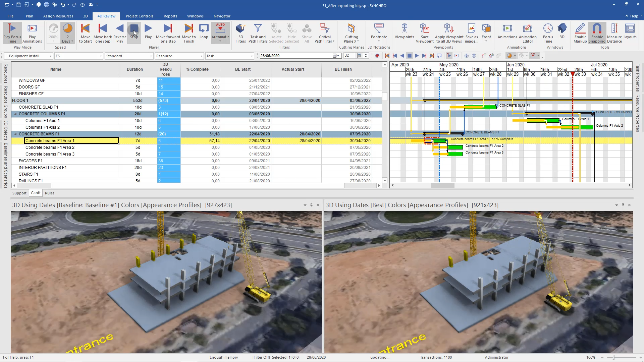Screen dimensions: 644x362
Task: Click Move forward one step in ribbon
Action: coord(168,33)
